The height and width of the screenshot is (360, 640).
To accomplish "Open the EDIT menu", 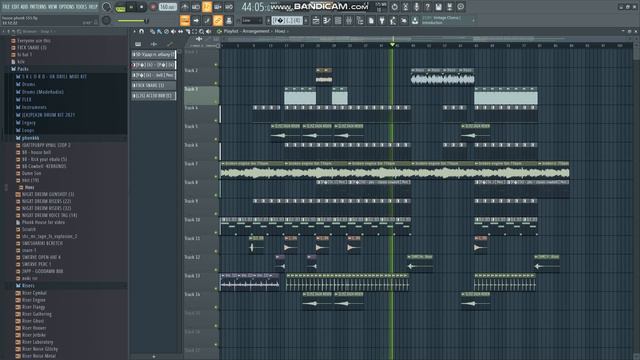I will (16, 7).
